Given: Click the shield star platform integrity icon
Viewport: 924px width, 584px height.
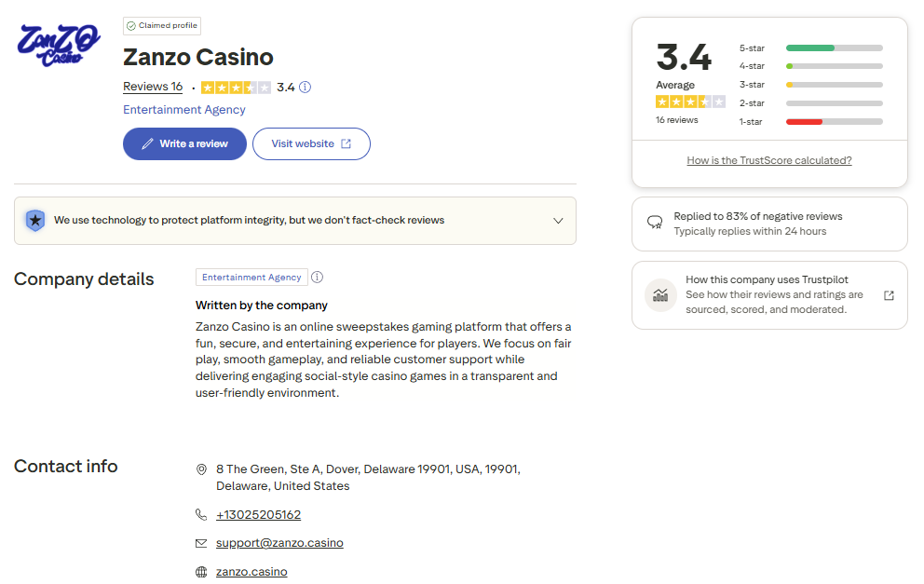Looking at the screenshot, I should tap(34, 221).
